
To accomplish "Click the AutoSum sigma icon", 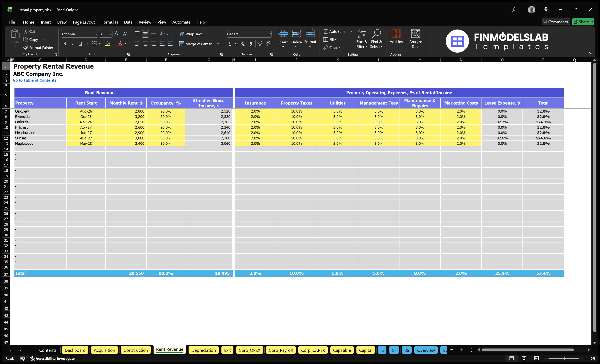I will click(x=325, y=31).
